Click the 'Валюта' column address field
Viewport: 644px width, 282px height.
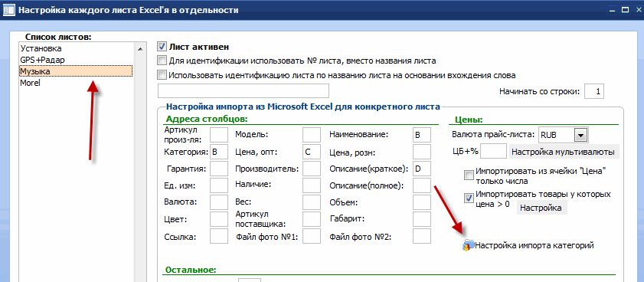coord(218,202)
